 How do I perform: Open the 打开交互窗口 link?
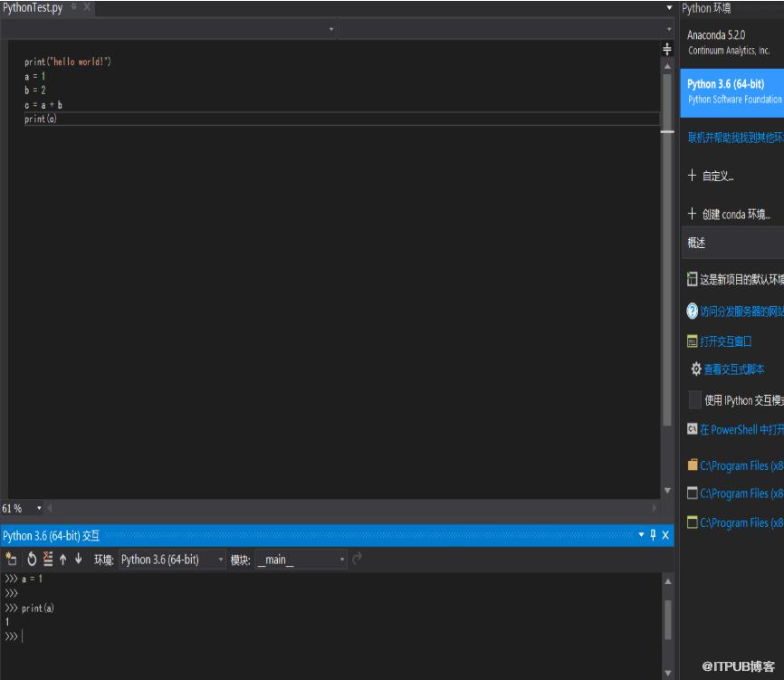tap(725, 341)
